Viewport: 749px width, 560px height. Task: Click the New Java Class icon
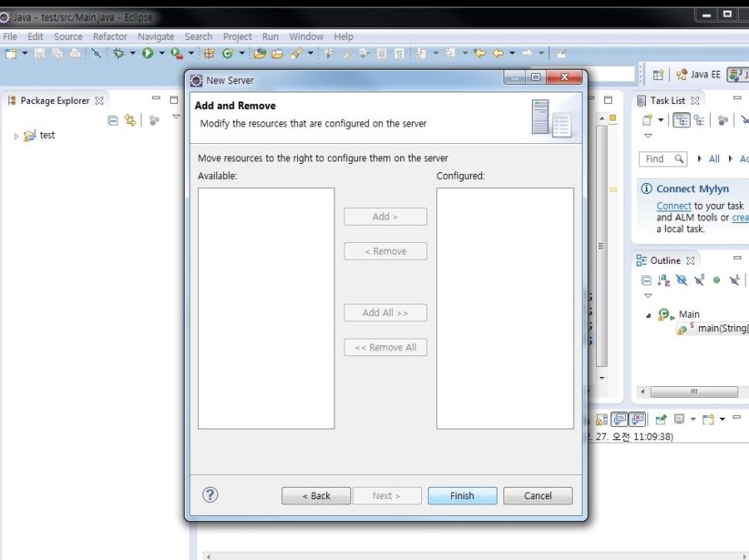tap(228, 53)
